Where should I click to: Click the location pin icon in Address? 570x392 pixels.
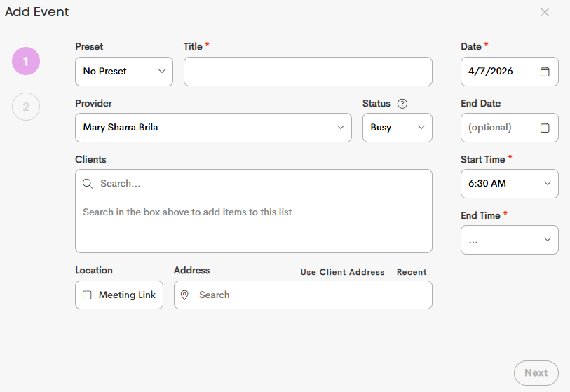(184, 295)
